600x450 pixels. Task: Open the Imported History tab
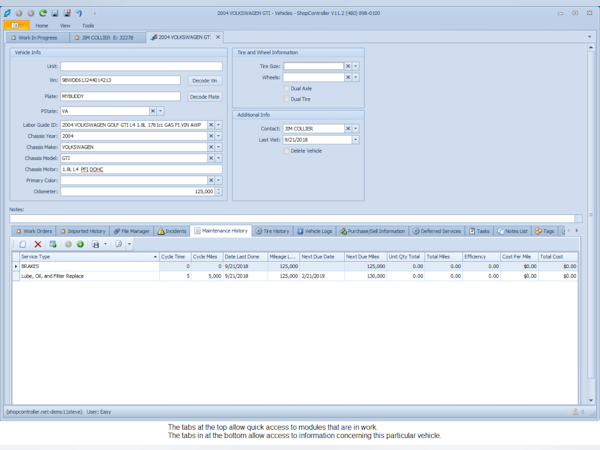coord(83,231)
